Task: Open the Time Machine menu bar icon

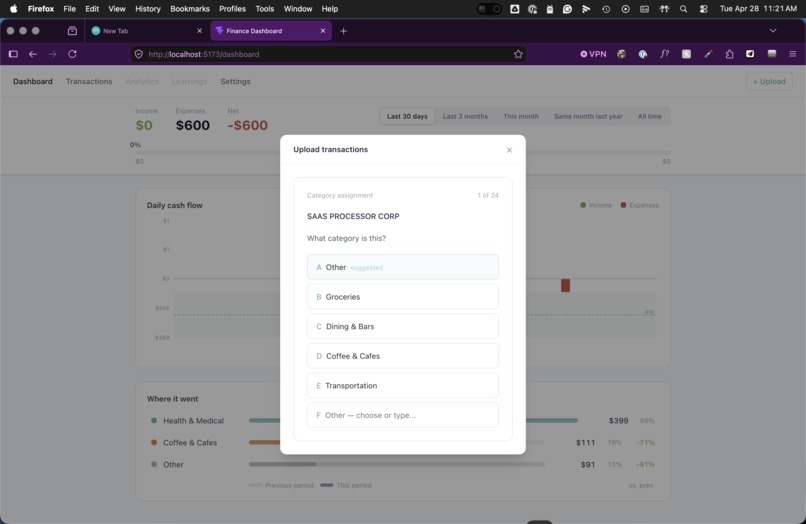Action: 606,9
